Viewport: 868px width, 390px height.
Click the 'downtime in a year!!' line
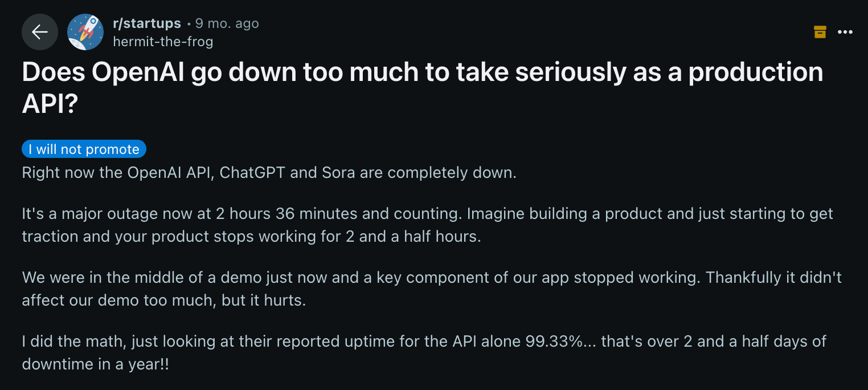click(95, 364)
